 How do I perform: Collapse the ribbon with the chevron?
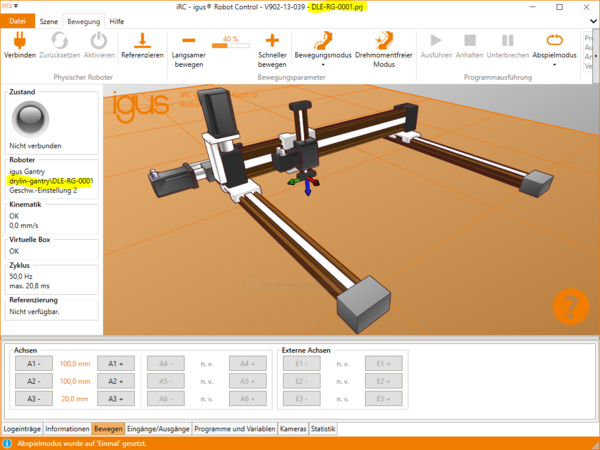click(x=593, y=22)
